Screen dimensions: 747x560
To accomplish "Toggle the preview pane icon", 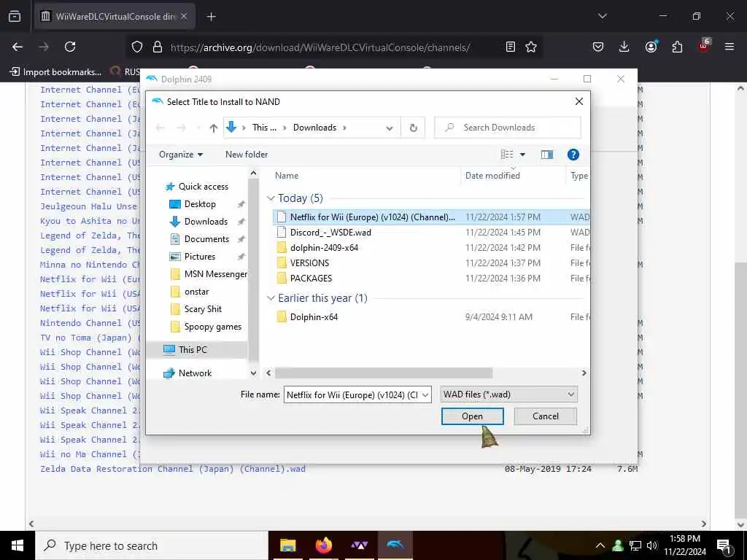I will click(x=547, y=155).
